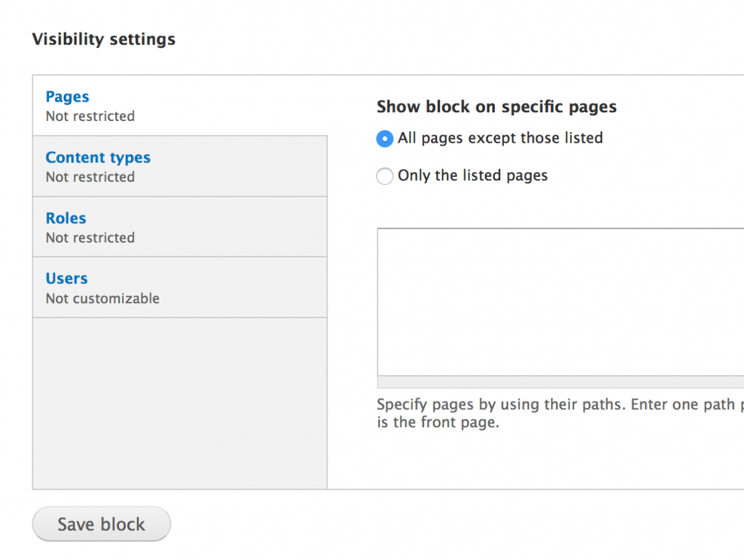Click the 'All pages except those listed' label text

click(500, 138)
